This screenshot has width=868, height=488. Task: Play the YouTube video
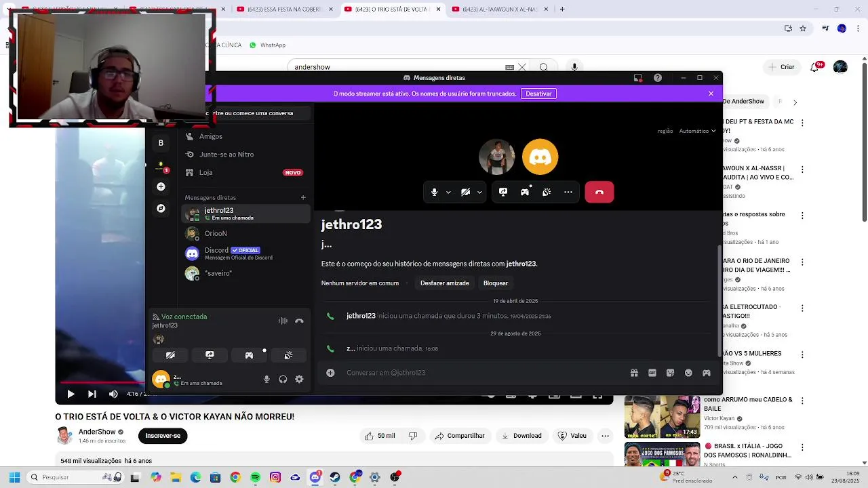71,394
